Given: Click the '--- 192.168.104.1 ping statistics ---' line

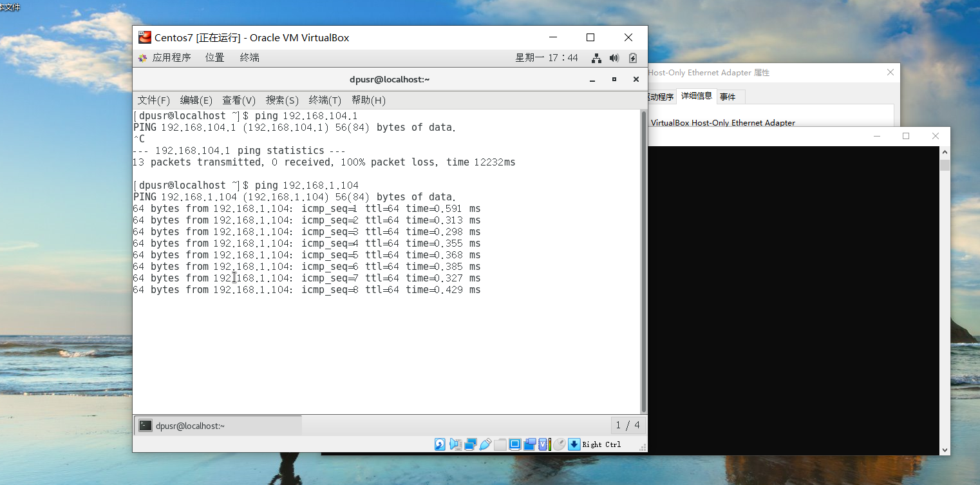Looking at the screenshot, I should coord(239,151).
